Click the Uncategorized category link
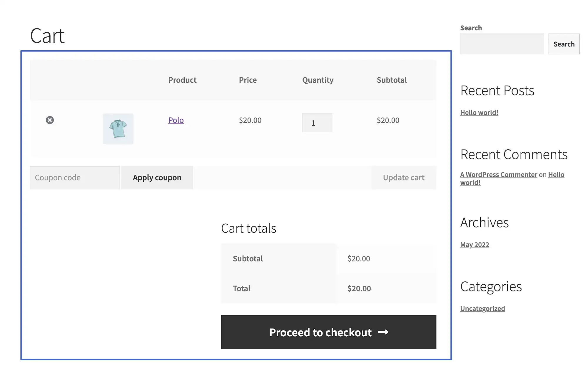 (x=482, y=308)
